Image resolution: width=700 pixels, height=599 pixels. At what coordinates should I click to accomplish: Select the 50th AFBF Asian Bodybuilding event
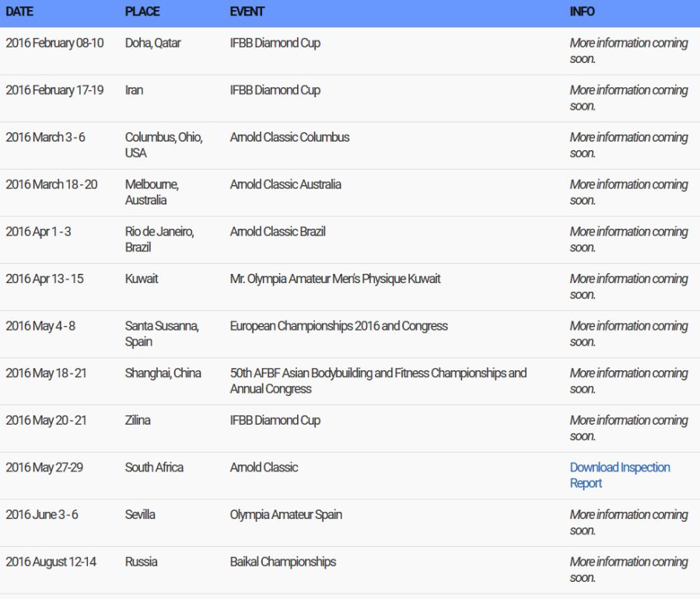(x=378, y=380)
